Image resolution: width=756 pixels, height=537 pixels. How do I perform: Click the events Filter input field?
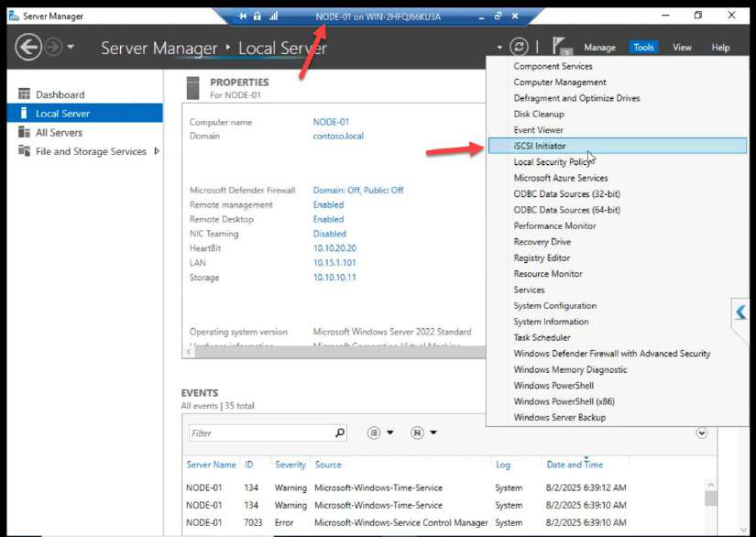click(260, 433)
